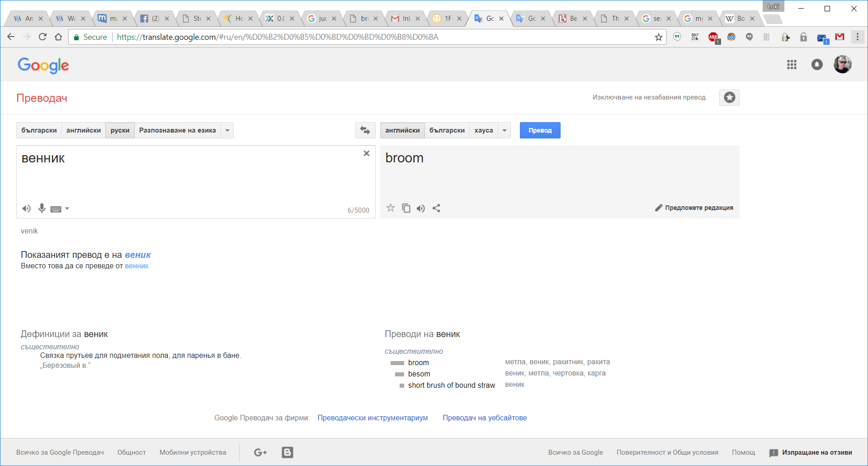Image resolution: width=868 pixels, height=466 pixels.
Task: Save translation with star icon
Action: pyautogui.click(x=391, y=208)
